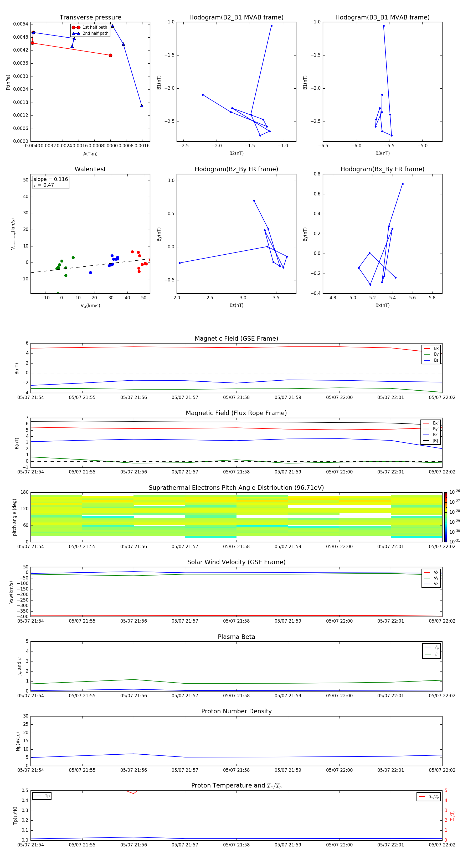Click the "Bx(nT)" x-axis label
Screen dimensions: 473x868
coord(382,305)
